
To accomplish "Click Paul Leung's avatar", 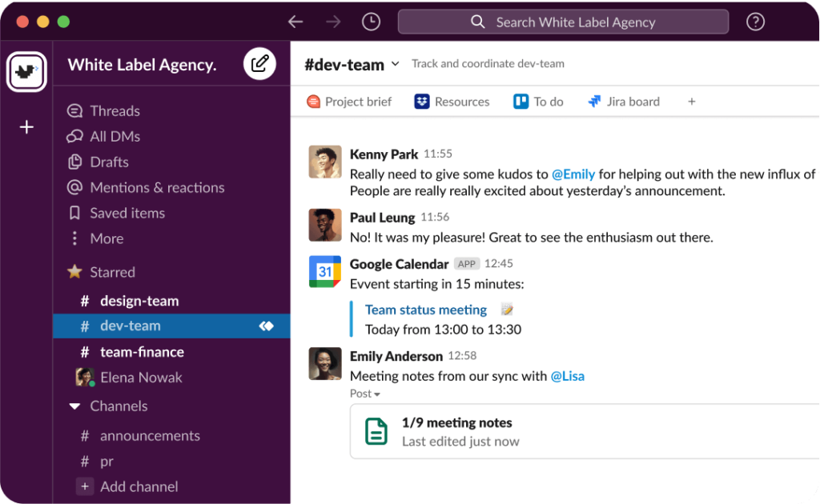I will [x=325, y=225].
